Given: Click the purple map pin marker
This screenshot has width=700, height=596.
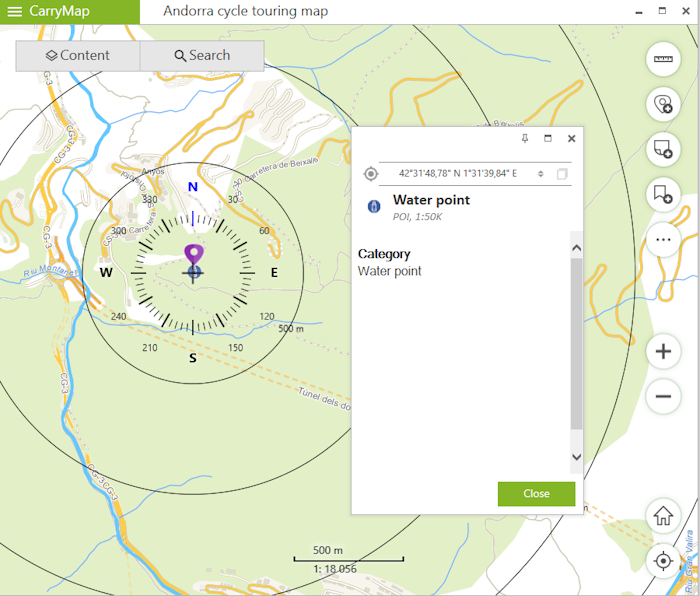Looking at the screenshot, I should [193, 256].
